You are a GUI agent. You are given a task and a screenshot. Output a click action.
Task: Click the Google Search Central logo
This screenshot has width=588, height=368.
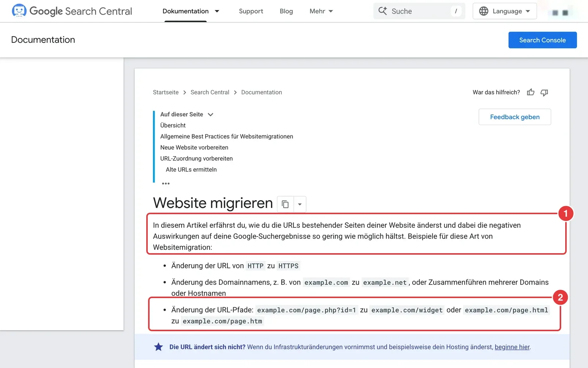tap(72, 11)
